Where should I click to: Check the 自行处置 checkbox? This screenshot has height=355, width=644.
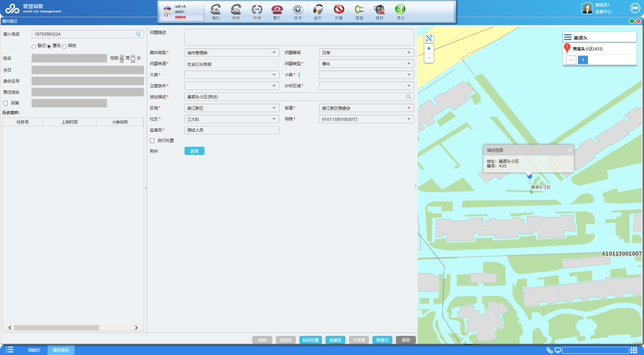pos(152,141)
